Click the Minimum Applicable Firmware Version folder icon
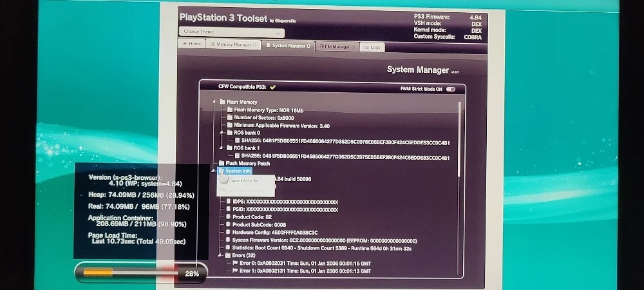The image size is (644, 290). coord(230,125)
